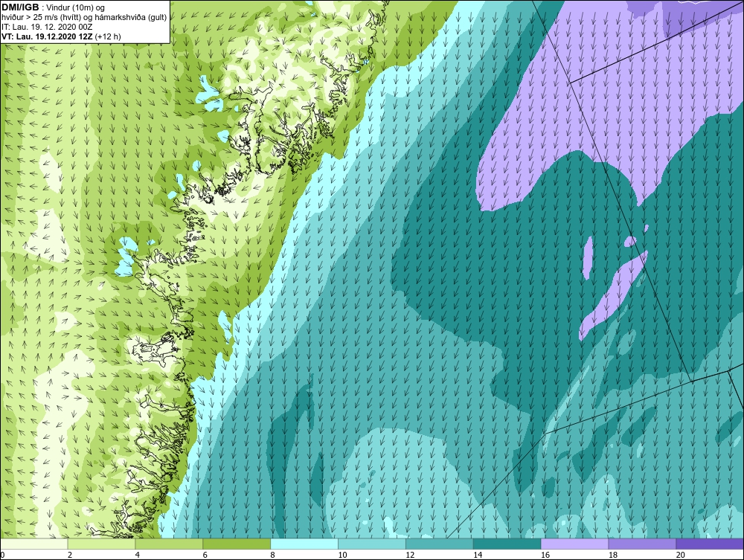Screen dimensions: 744x560
Task: Click the 'VT: Lau. 19.12.2020 12Z' valid time
Action: pyautogui.click(x=48, y=36)
